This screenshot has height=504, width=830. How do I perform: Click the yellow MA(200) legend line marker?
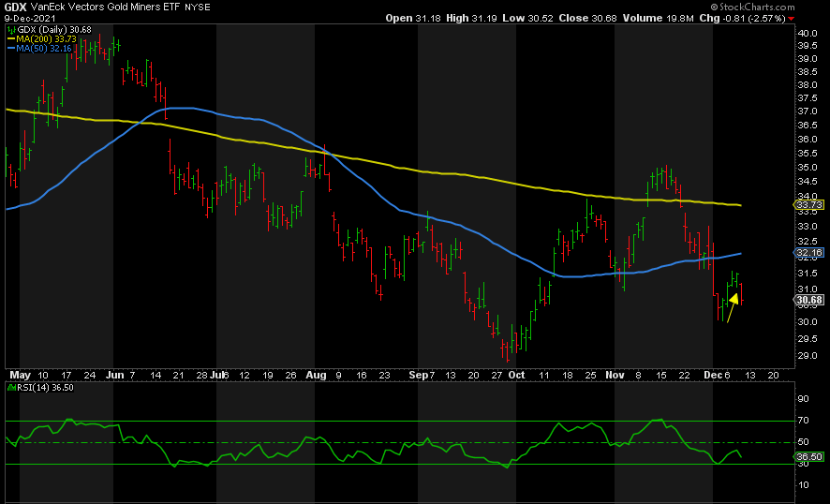pos(11,39)
